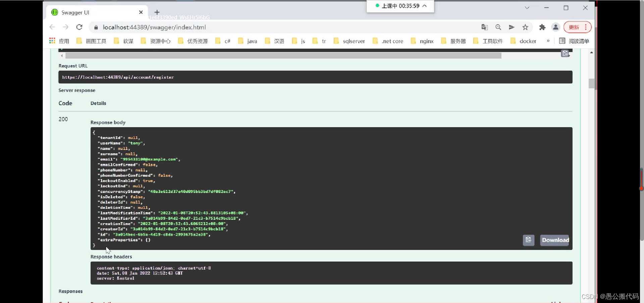644x303 pixels.
Task: Click the page vertical scrollbar thumb
Action: (x=591, y=83)
